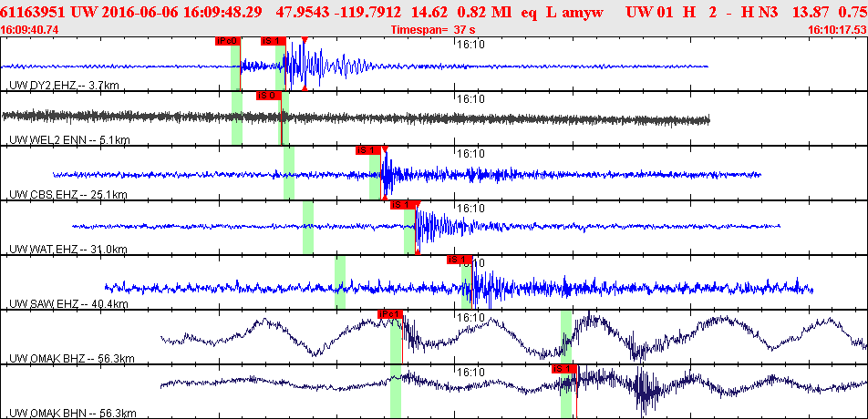Select the iS 1 pick flag on DY2 trace

pyautogui.click(x=274, y=41)
